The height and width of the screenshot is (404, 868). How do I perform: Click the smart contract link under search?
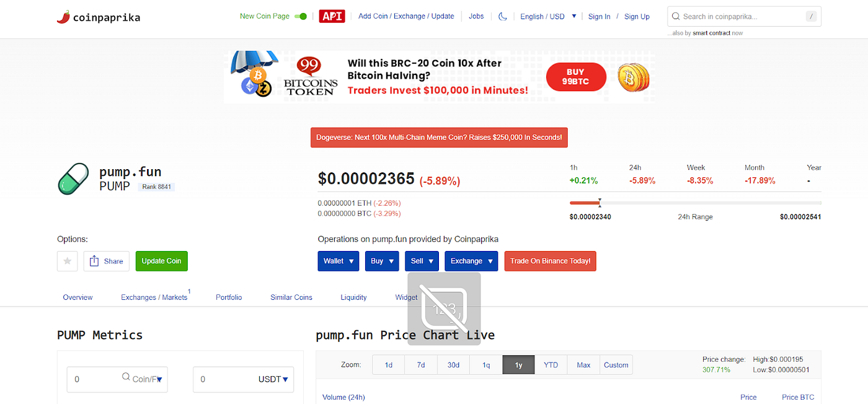coord(711,33)
